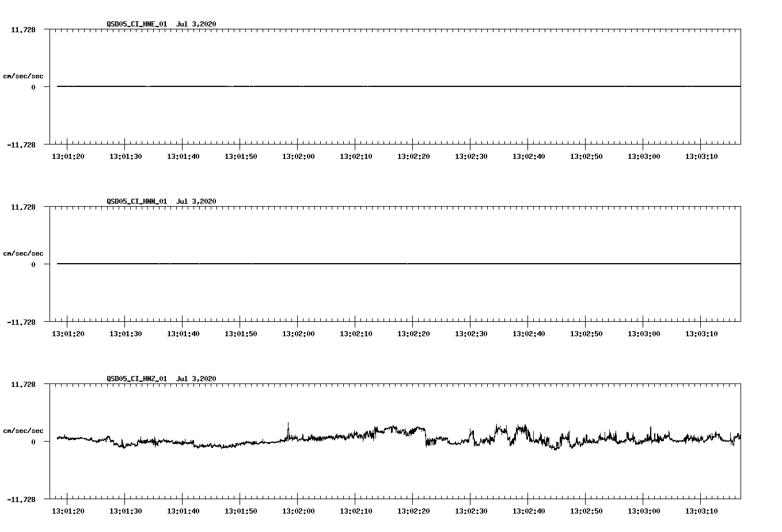Click cm/sec/sec unit label of HNN plot

coord(23,253)
